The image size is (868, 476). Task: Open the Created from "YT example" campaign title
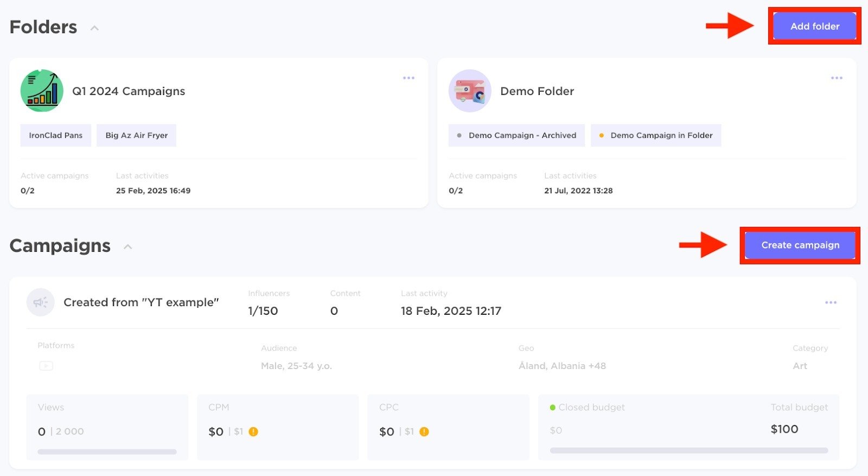coord(141,302)
